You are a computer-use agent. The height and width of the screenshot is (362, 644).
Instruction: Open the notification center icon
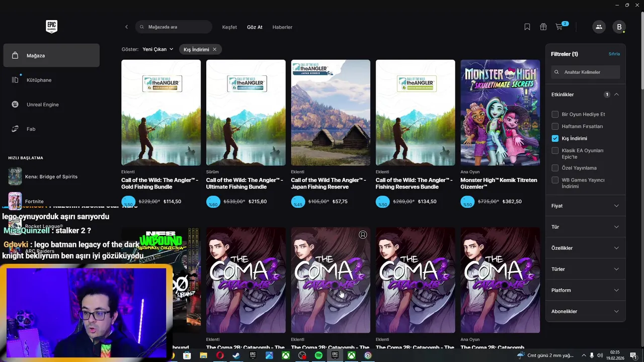tap(633, 355)
